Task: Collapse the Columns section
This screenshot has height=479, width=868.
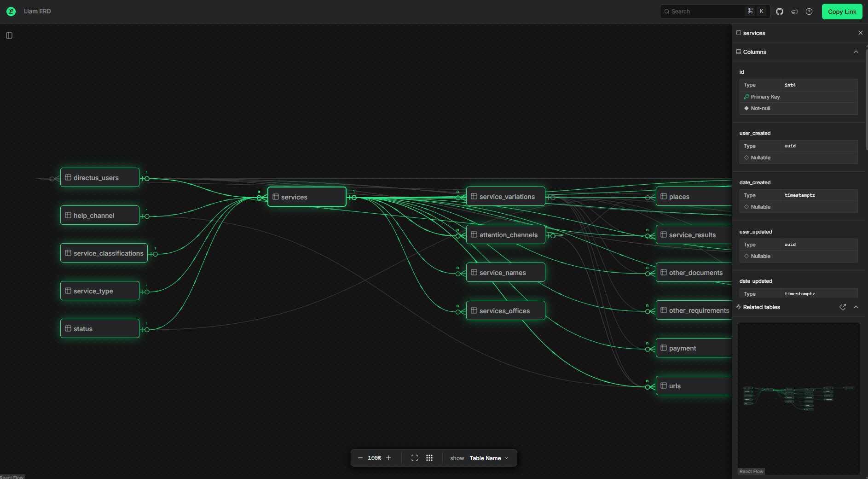Action: pyautogui.click(x=856, y=52)
